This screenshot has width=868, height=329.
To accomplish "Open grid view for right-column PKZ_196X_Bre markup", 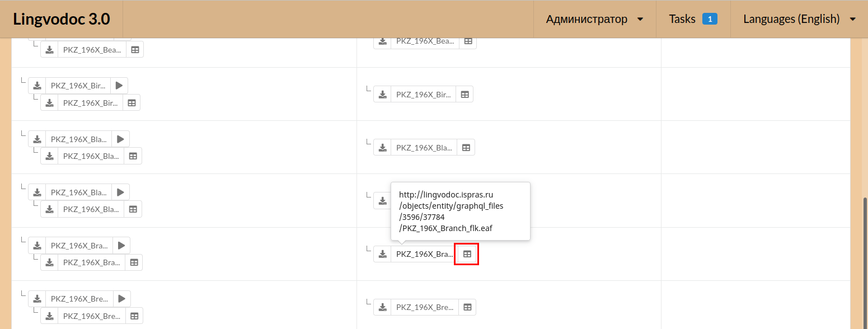I will click(x=467, y=307).
